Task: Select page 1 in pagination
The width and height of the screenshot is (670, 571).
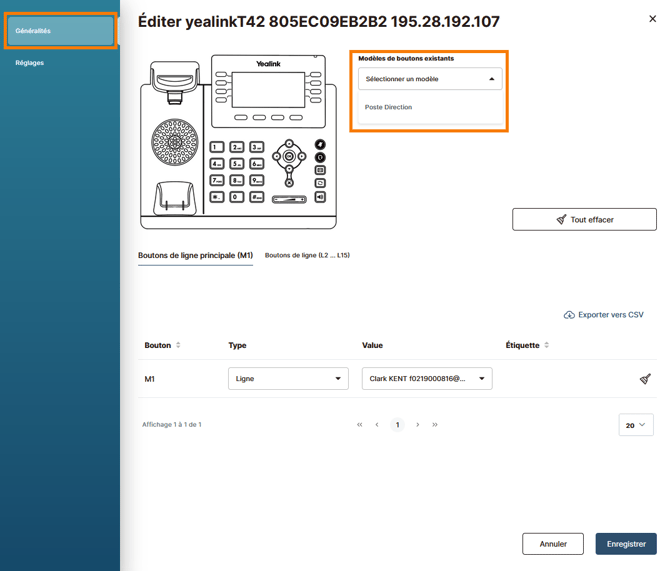Action: [x=397, y=424]
